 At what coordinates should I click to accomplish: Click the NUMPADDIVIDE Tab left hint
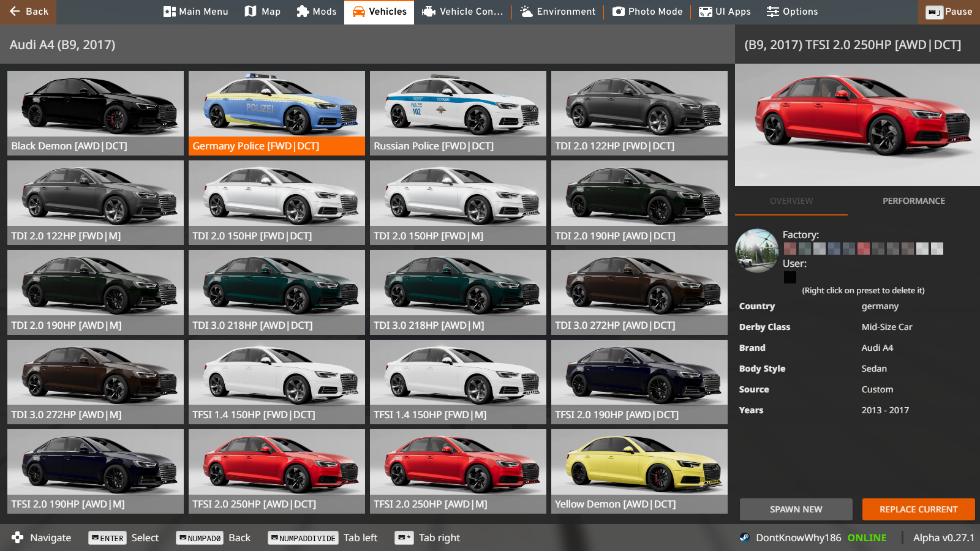point(322,538)
